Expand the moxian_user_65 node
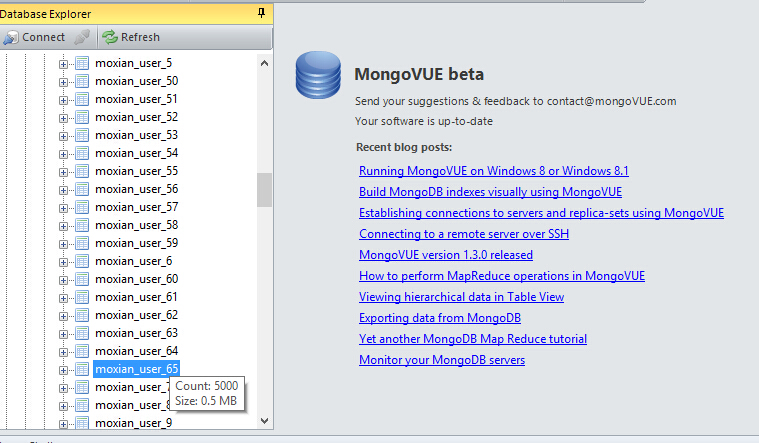Viewport: 759px width, 443px height. tap(63, 370)
